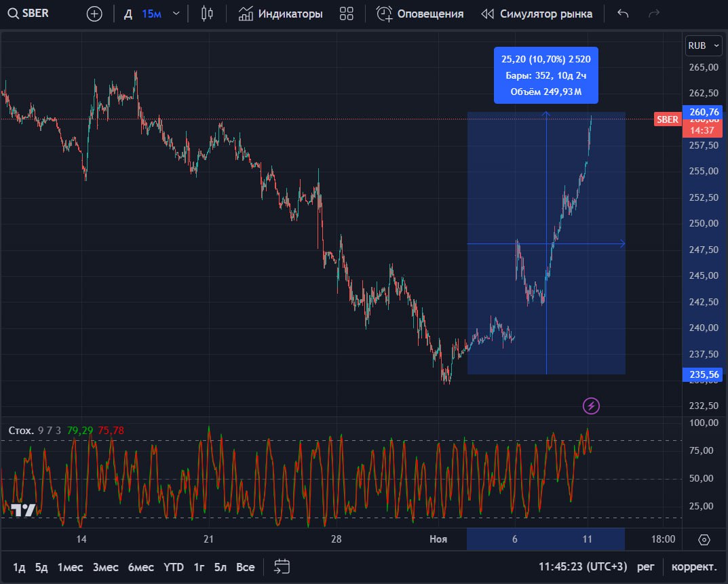The image size is (728, 584).
Task: Toggle the рег regular session setting
Action: pyautogui.click(x=646, y=567)
